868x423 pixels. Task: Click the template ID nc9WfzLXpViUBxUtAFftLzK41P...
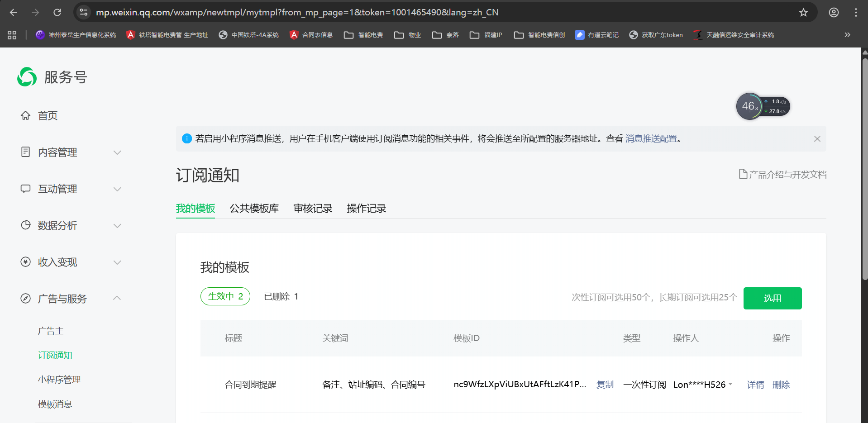point(520,385)
